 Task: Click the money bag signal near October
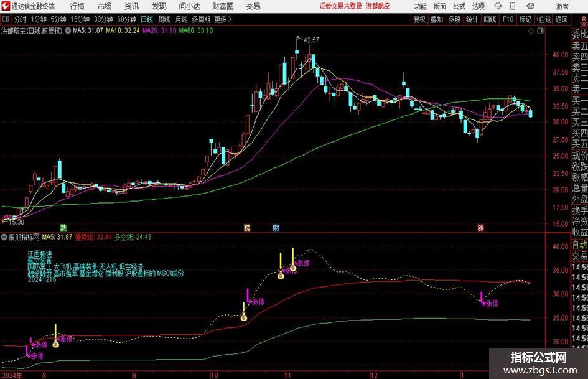[x=244, y=317]
